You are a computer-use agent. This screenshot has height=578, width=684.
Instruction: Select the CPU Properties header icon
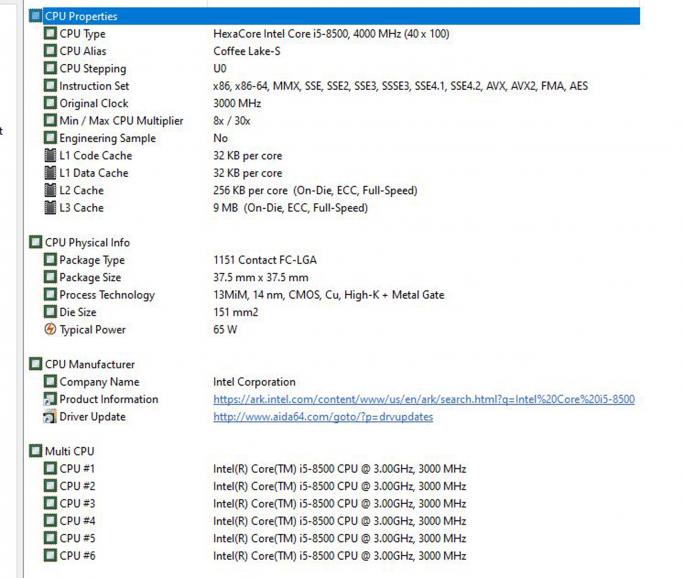[36, 16]
